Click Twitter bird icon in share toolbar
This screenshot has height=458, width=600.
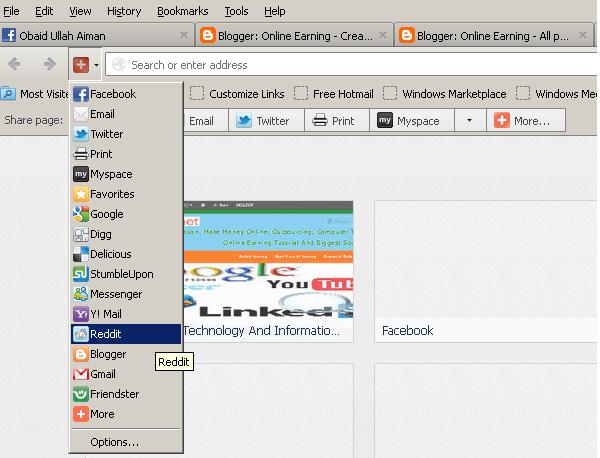click(244, 121)
